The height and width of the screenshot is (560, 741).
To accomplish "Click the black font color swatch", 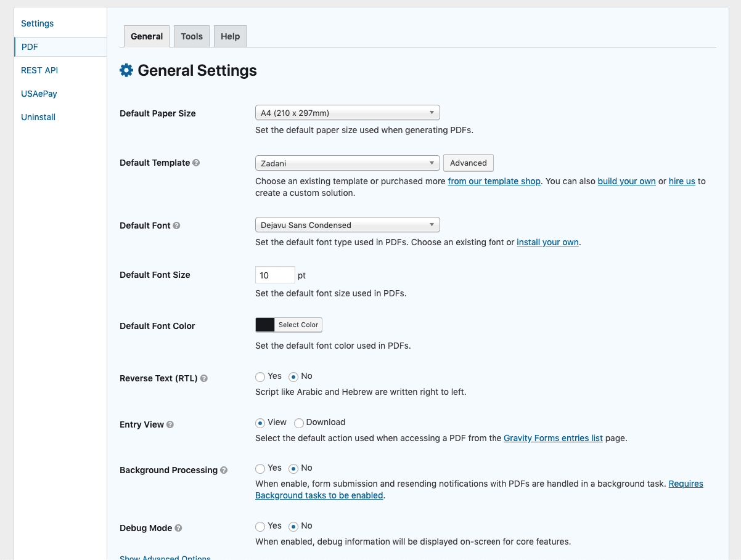I will (265, 325).
